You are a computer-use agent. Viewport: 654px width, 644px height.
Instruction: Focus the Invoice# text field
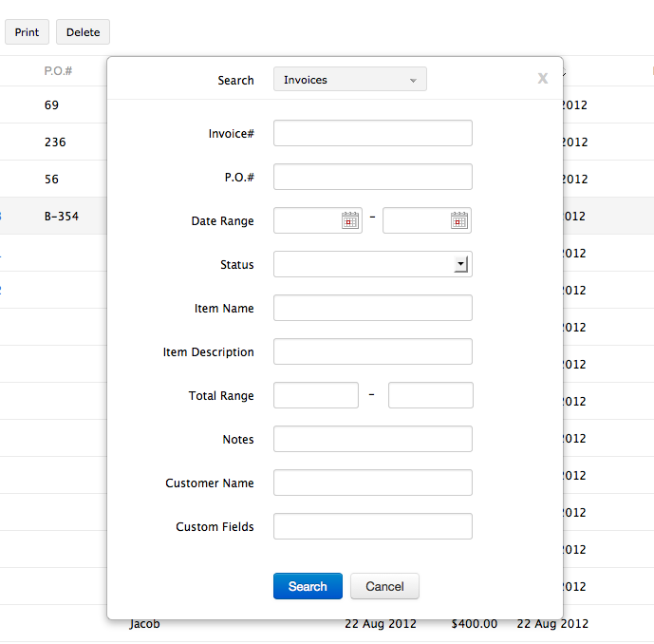[x=372, y=133]
